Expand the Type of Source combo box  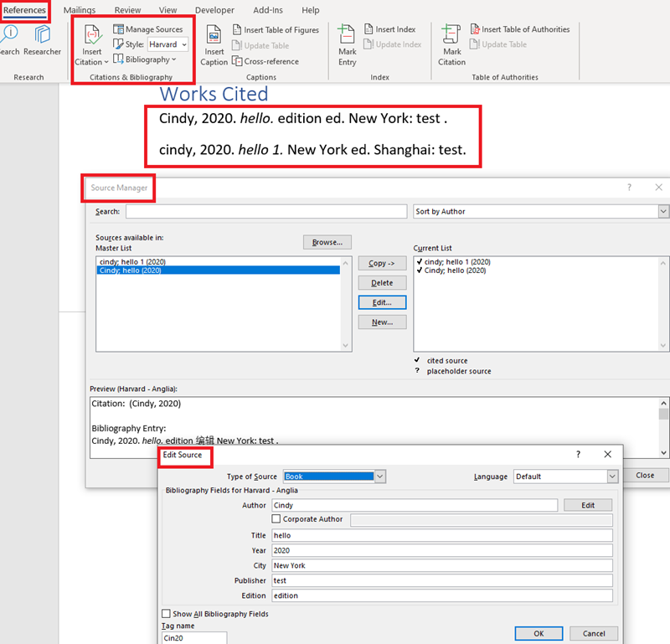[x=380, y=477]
